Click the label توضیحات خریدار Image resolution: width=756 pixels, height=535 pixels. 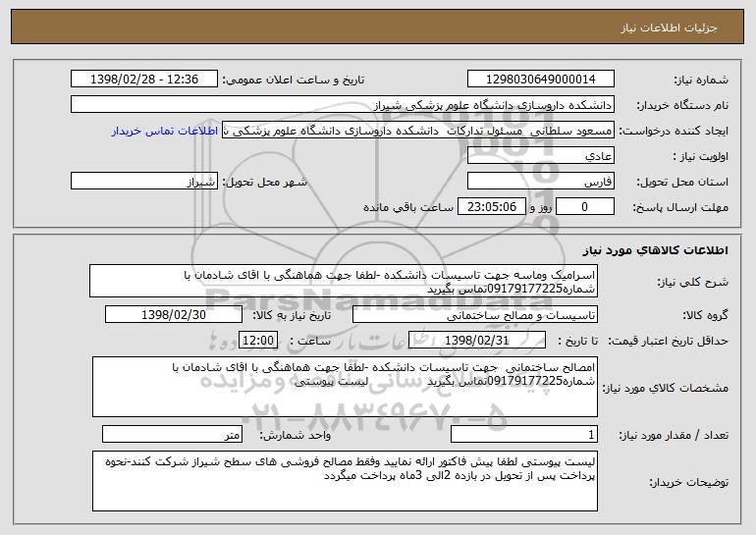click(x=689, y=481)
